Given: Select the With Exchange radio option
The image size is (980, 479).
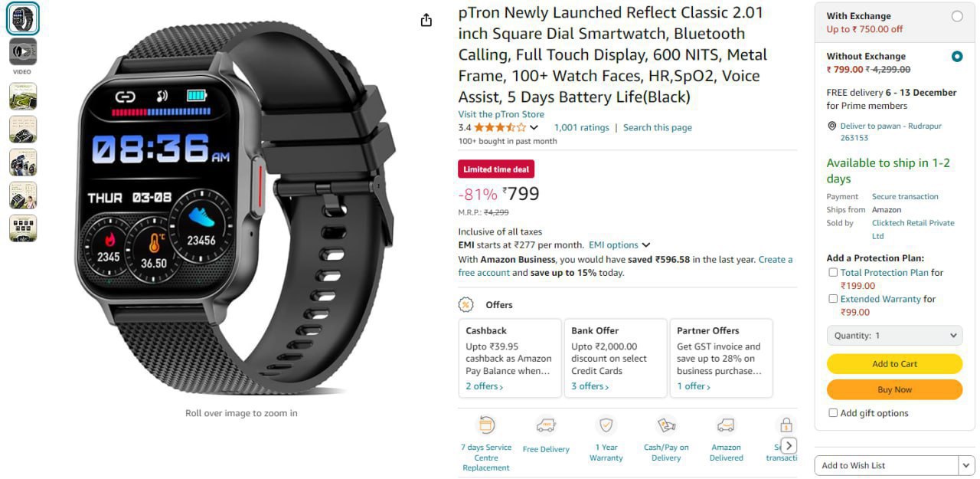Looking at the screenshot, I should pyautogui.click(x=957, y=16).
